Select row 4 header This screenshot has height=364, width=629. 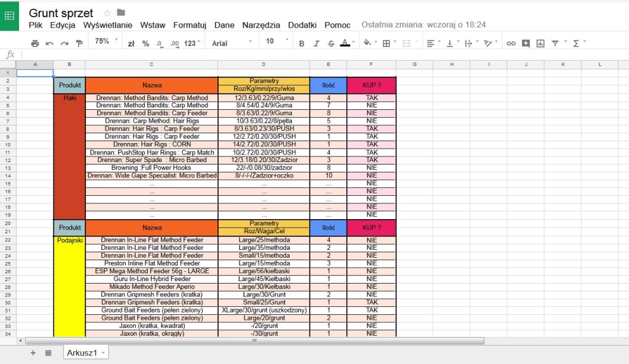click(8, 98)
